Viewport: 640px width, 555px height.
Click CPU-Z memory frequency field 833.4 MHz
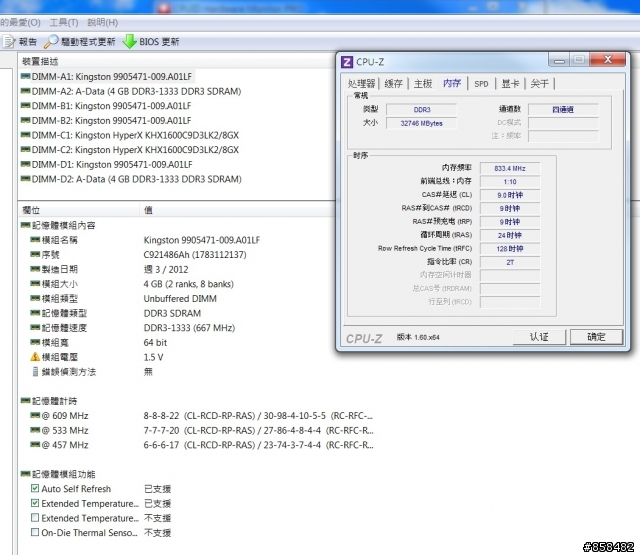click(510, 169)
